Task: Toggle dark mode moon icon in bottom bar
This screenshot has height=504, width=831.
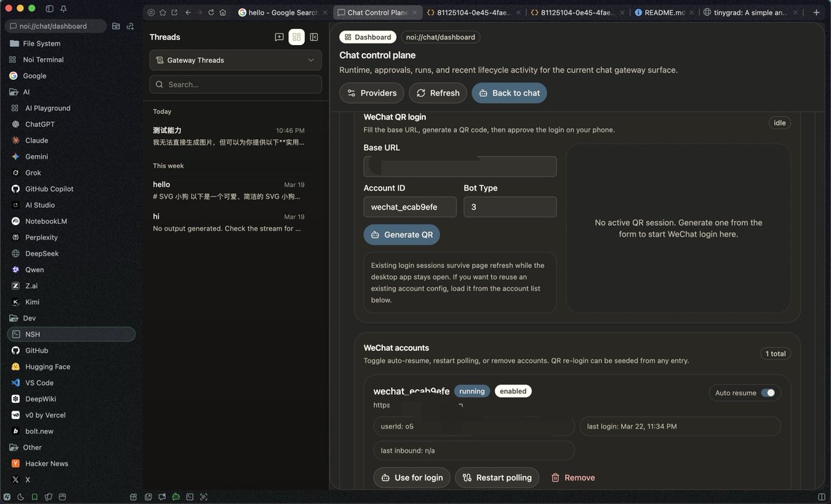Action: pos(21,496)
